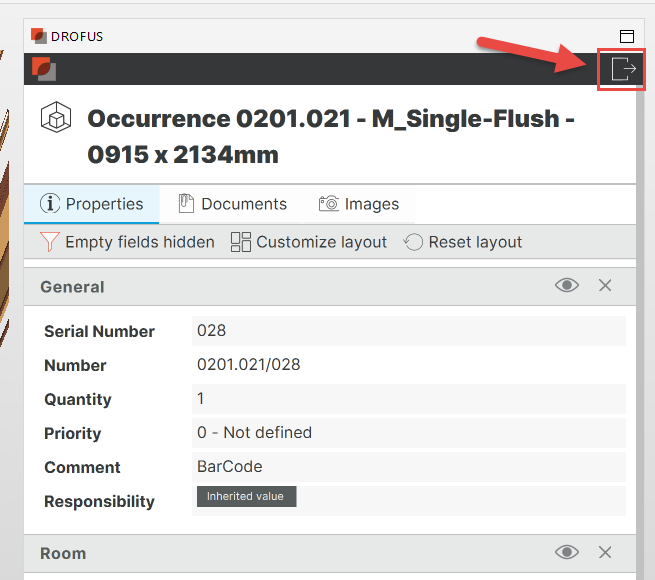Screen dimensions: 655x580
Task: Open the Documents tab
Action: click(232, 204)
